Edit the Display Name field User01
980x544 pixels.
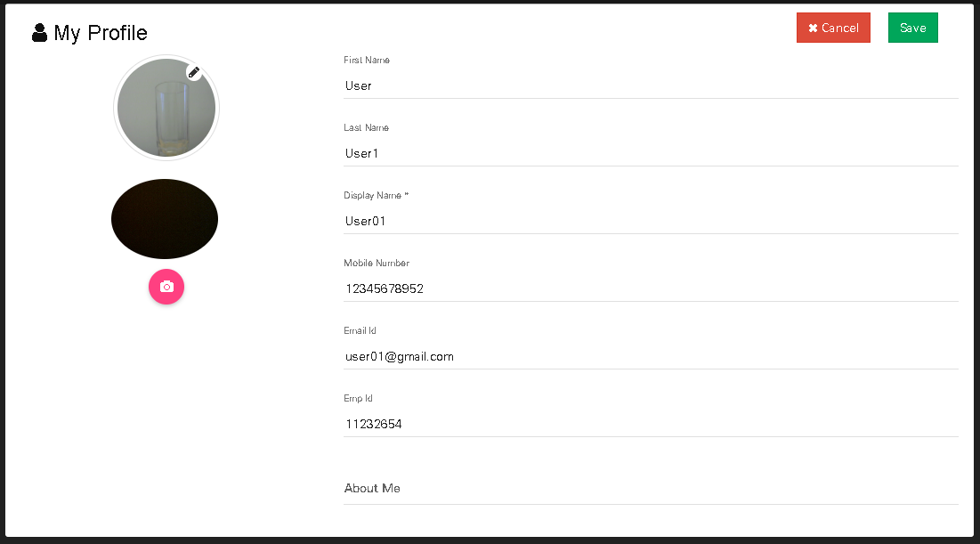pos(651,221)
